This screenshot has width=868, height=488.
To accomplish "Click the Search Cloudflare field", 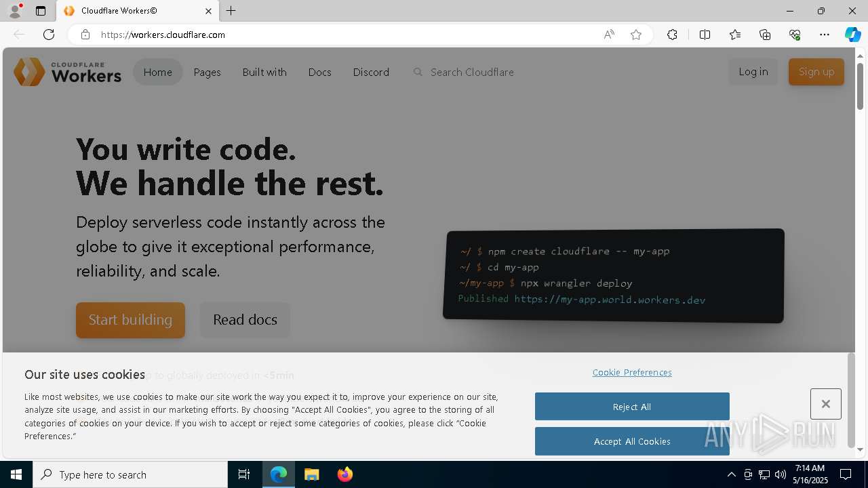I will point(472,72).
